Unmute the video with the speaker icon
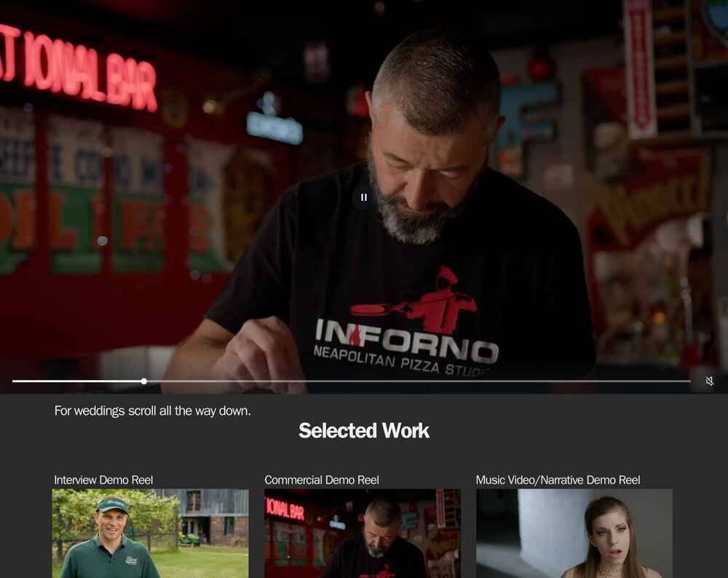 (709, 381)
